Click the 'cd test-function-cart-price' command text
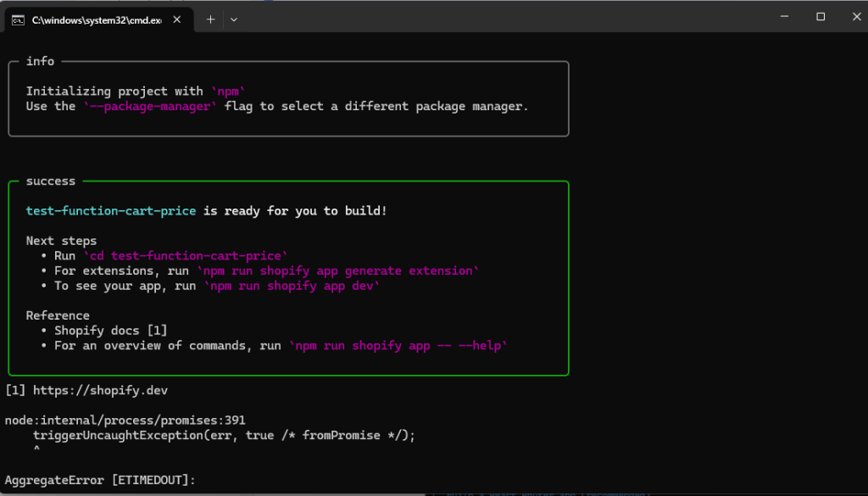The width and height of the screenshot is (868, 496). (x=186, y=255)
